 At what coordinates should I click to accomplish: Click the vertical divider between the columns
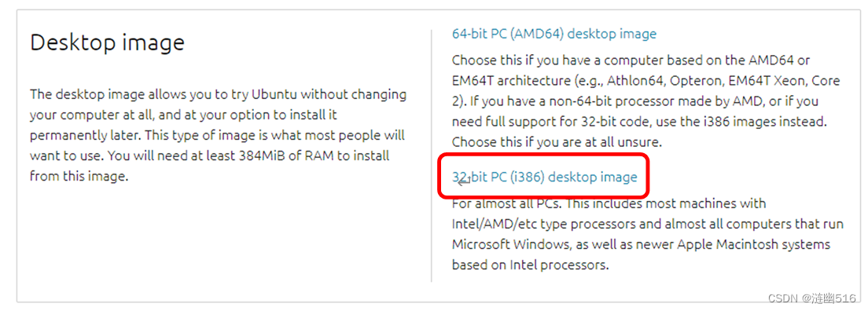431,155
